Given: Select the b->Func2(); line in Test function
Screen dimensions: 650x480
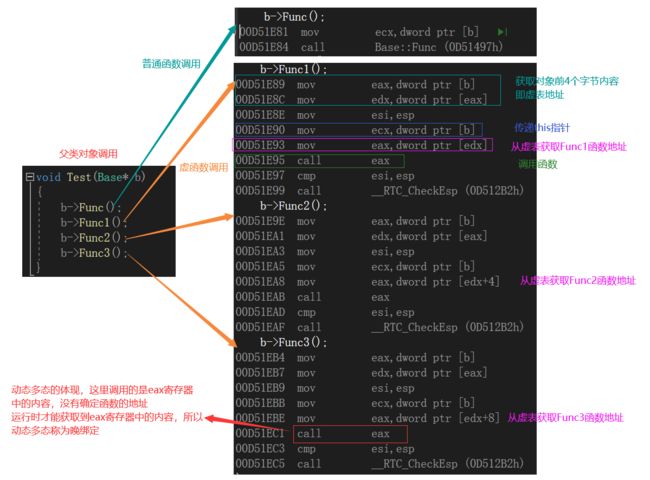Looking at the screenshot, I should [x=94, y=238].
